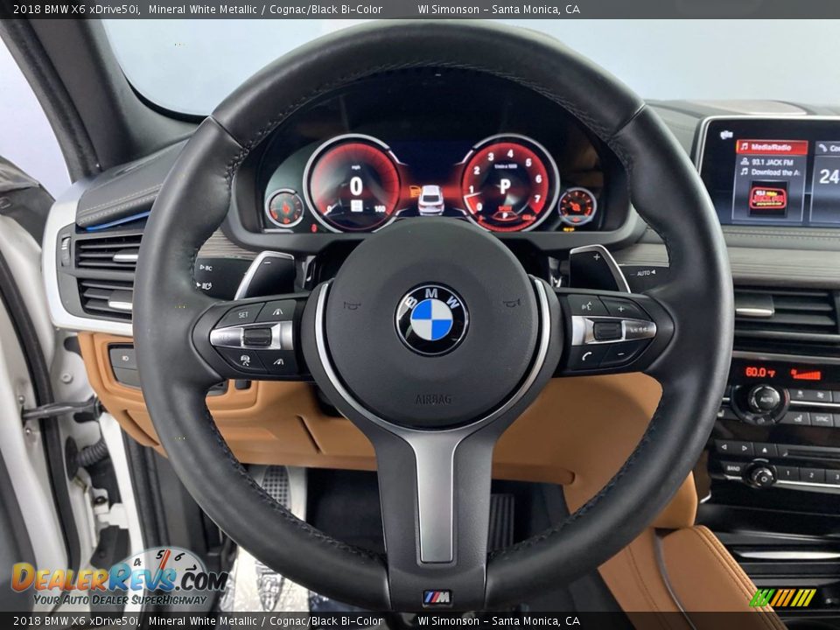The height and width of the screenshot is (630, 840).
Task: Open the Media/Radio tile on the iDrive screen
Action: 772,147
